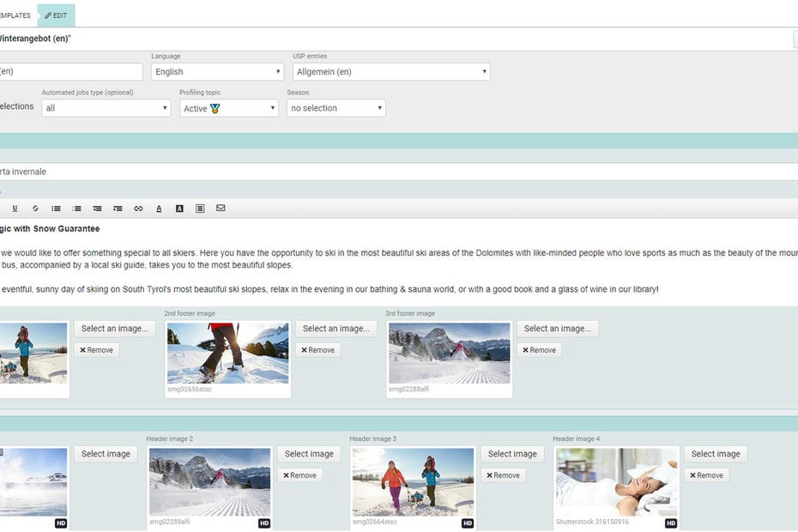Remove the footer image of the blue-jacket skier
798x532 pixels.
pyautogui.click(x=97, y=350)
